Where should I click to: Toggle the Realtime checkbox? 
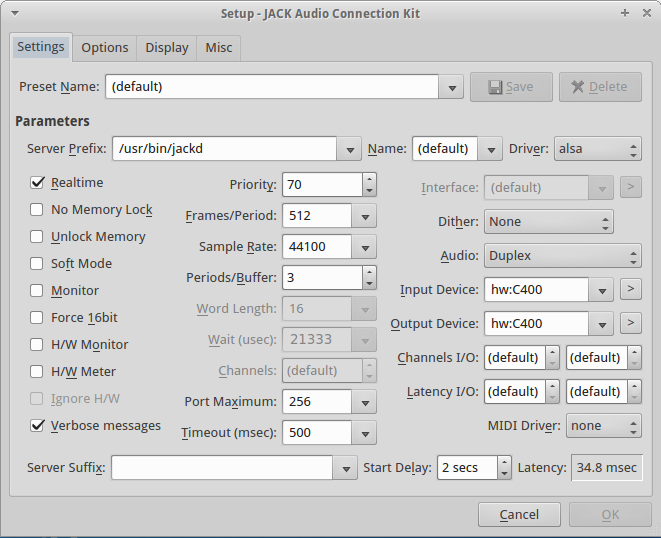(x=37, y=183)
